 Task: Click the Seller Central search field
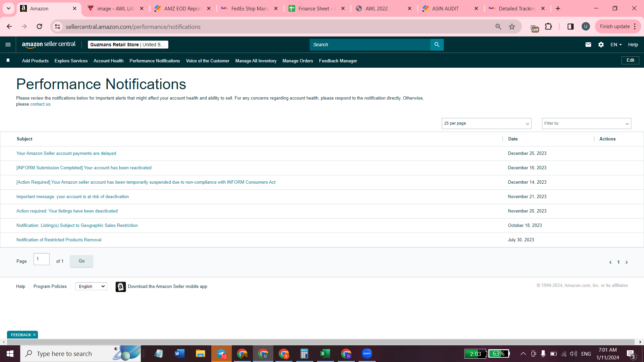pos(370,45)
